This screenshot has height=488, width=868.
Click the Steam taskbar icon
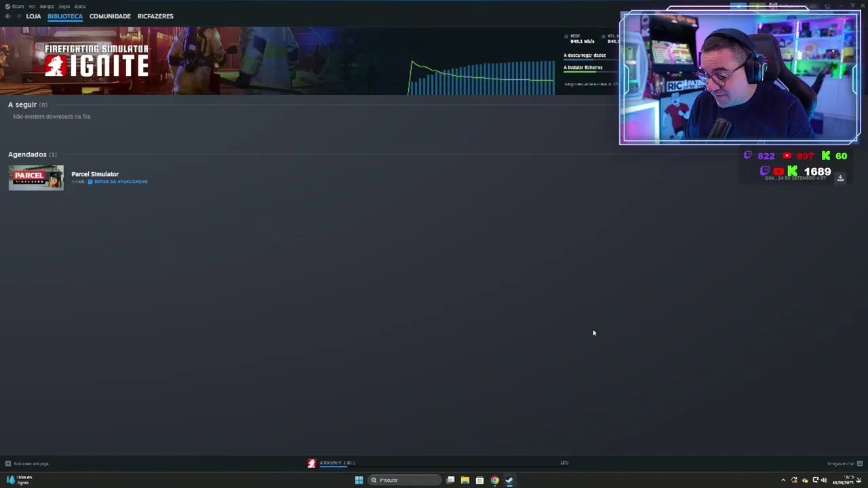(x=509, y=480)
